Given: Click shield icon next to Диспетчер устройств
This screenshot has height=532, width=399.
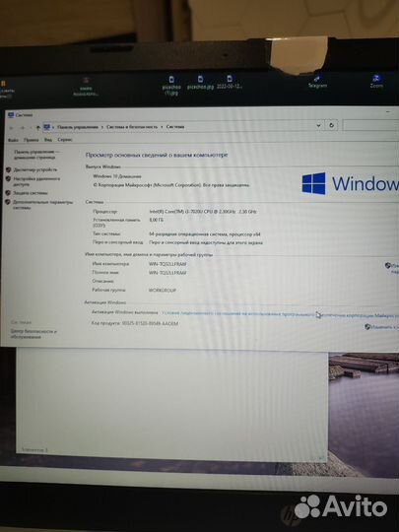Looking at the screenshot, I should (9, 169).
